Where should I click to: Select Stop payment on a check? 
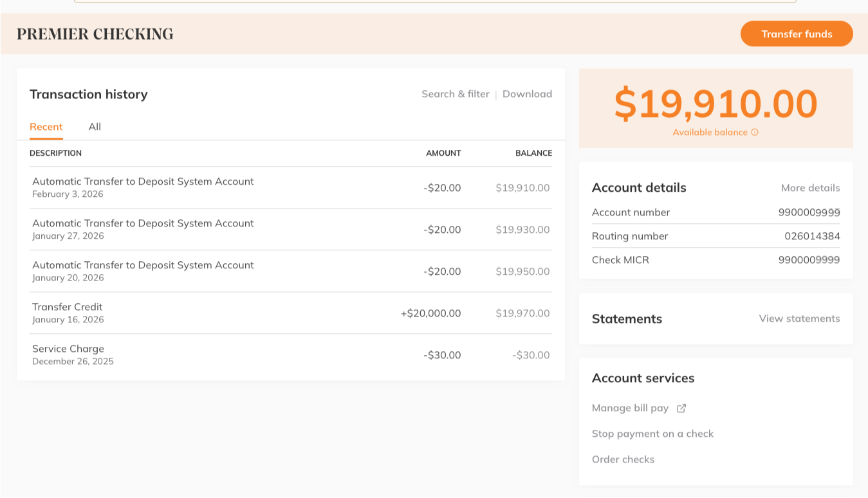[652, 434]
